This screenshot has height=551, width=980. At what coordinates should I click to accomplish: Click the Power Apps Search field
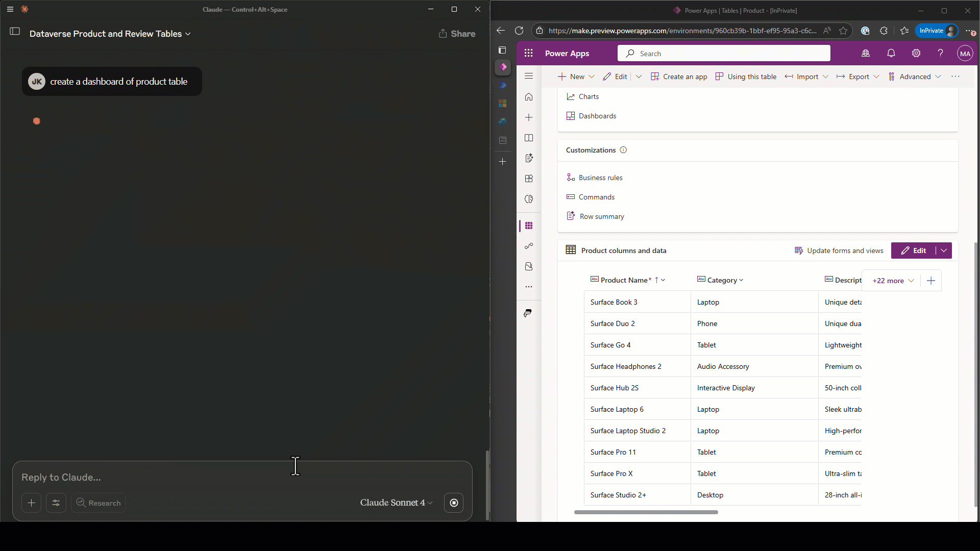tap(724, 54)
